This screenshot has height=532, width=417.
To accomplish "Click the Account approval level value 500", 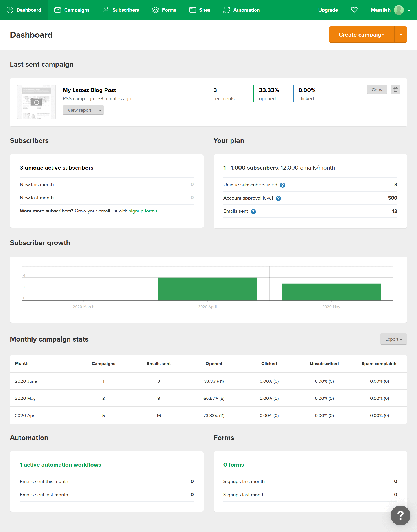I will (x=392, y=198).
